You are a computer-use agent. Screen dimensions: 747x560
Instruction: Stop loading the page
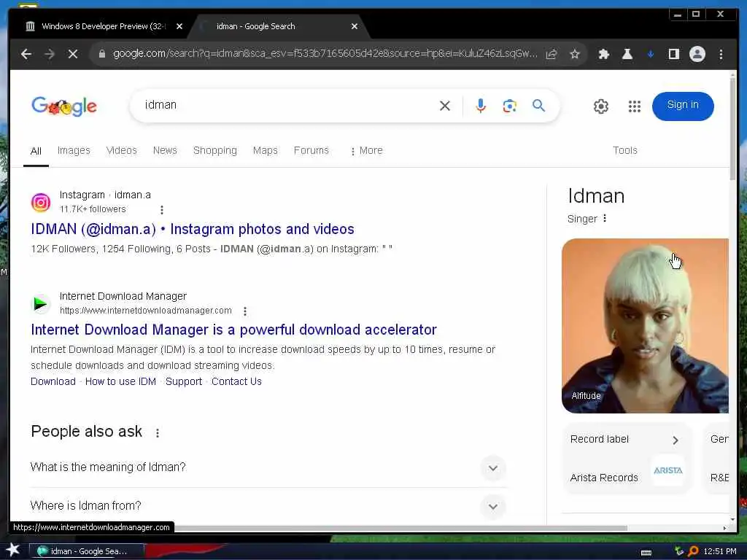coord(73,54)
